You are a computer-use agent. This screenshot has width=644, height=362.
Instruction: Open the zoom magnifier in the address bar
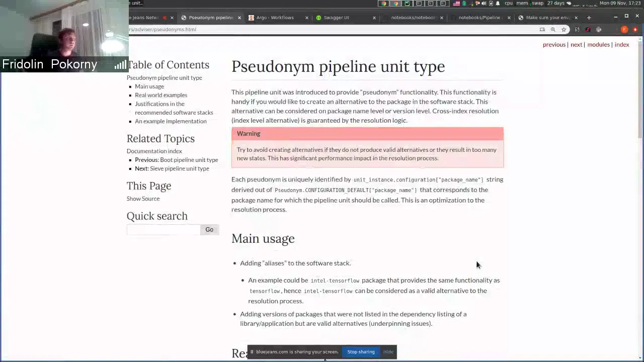[x=553, y=30]
